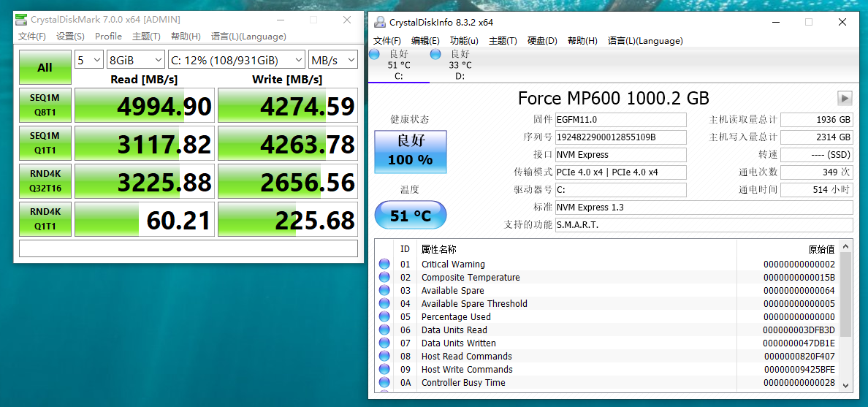Run the RND4K Q32T16 test
The width and height of the screenshot is (868, 407).
[45, 180]
